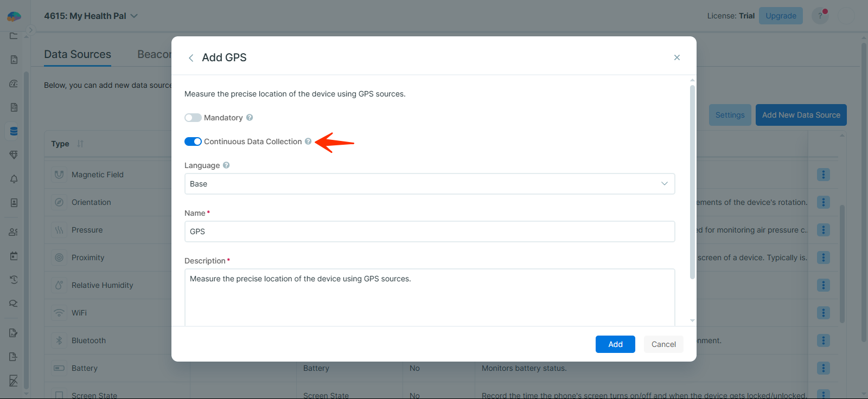Click the help question mark in header
This screenshot has height=399, width=868.
tap(820, 16)
